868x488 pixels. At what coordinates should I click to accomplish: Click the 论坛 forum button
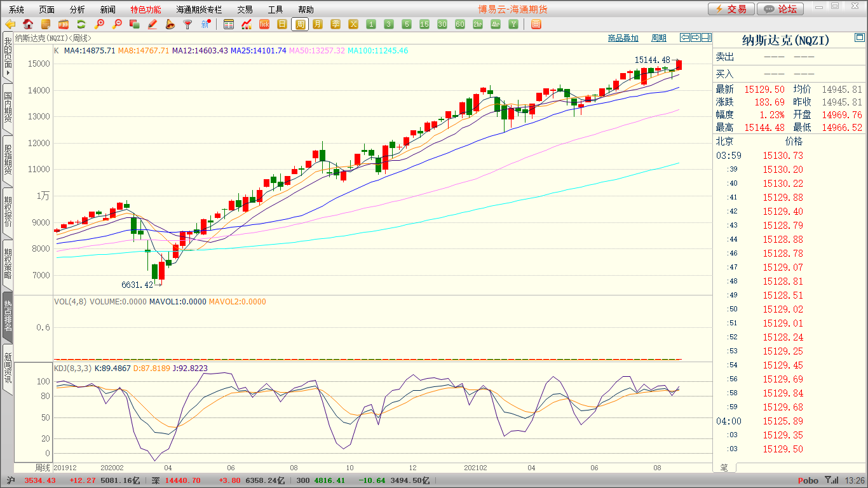[x=781, y=9]
